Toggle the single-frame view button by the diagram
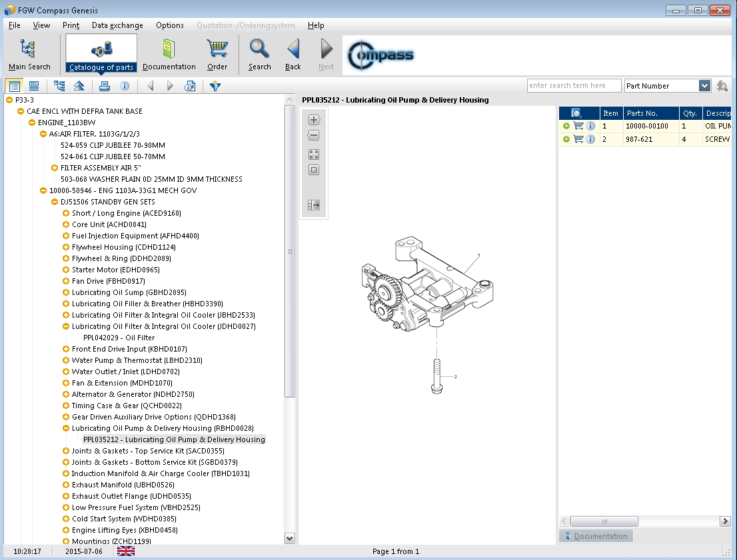This screenshot has width=737, height=560. click(x=314, y=170)
